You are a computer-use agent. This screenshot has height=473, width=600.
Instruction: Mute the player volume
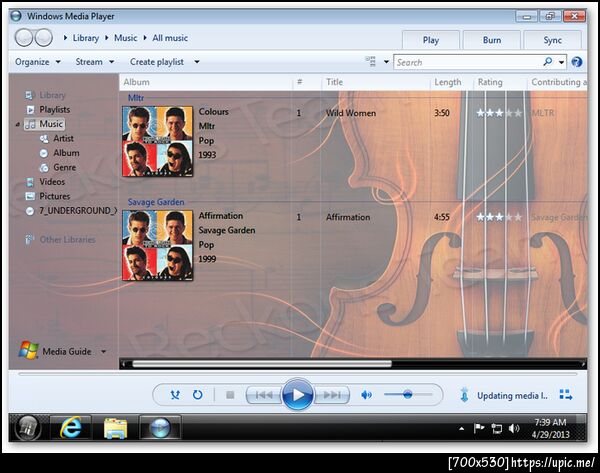coord(366,395)
